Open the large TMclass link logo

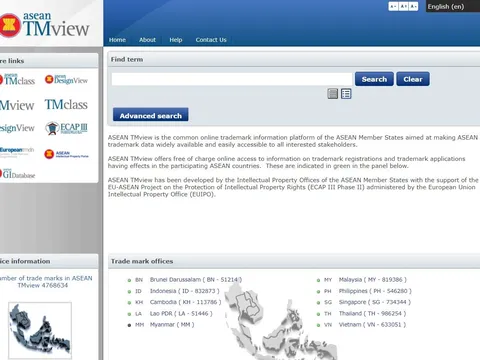[66, 104]
